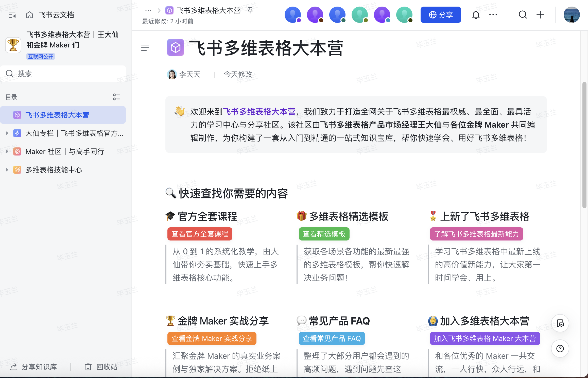Image resolution: width=588 pixels, height=378 pixels.
Task: Open the notifications bell
Action: point(476,15)
